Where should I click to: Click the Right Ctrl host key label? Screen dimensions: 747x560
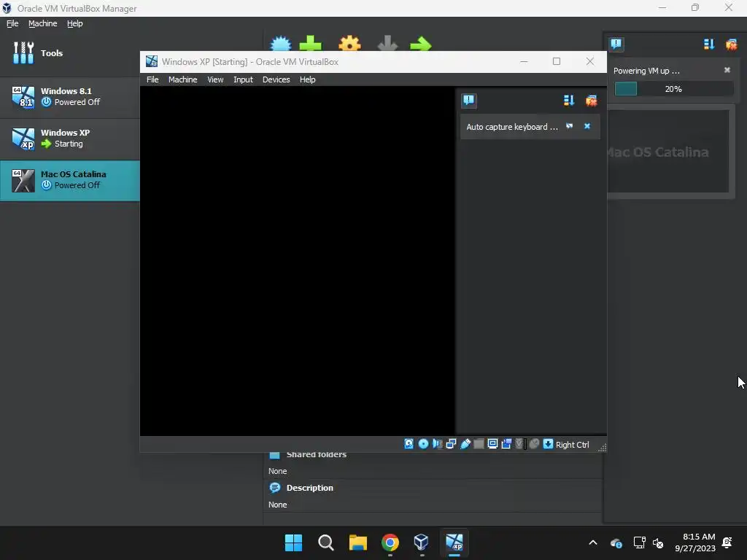572,444
